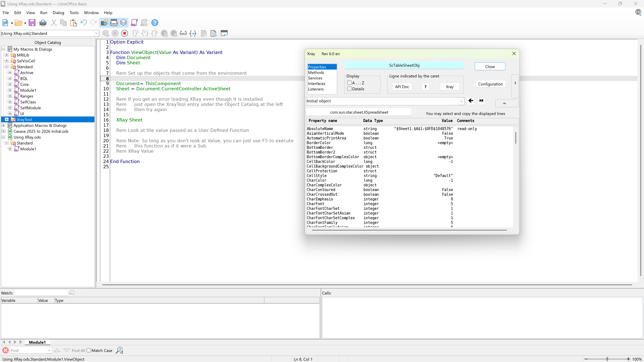The width and height of the screenshot is (644, 362).
Task: Toggle the Match Case checkbox
Action: point(89,350)
